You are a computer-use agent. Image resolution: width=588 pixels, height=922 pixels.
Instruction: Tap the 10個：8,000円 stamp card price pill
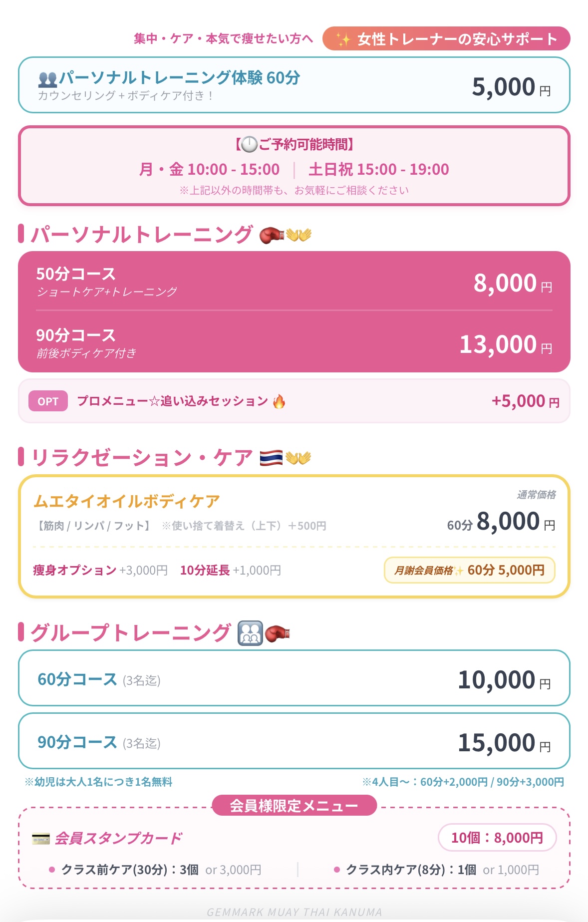tap(497, 838)
